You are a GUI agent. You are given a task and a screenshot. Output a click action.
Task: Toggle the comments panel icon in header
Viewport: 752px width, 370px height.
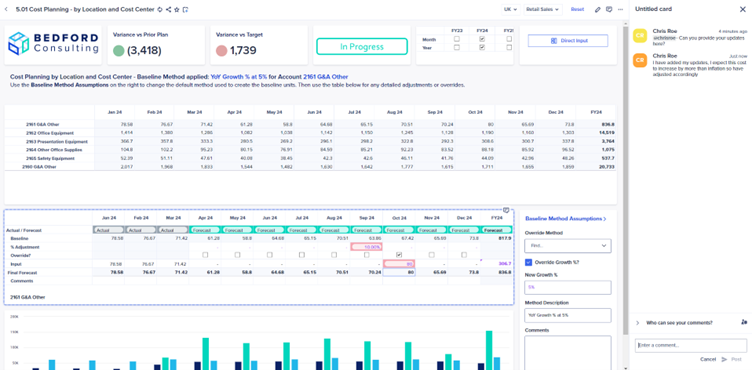[609, 9]
